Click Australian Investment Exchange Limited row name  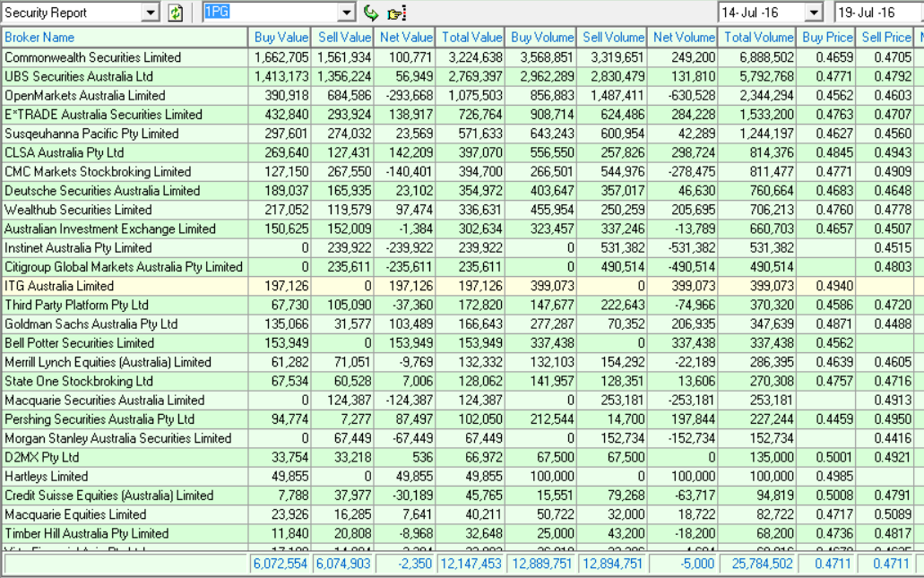click(109, 229)
